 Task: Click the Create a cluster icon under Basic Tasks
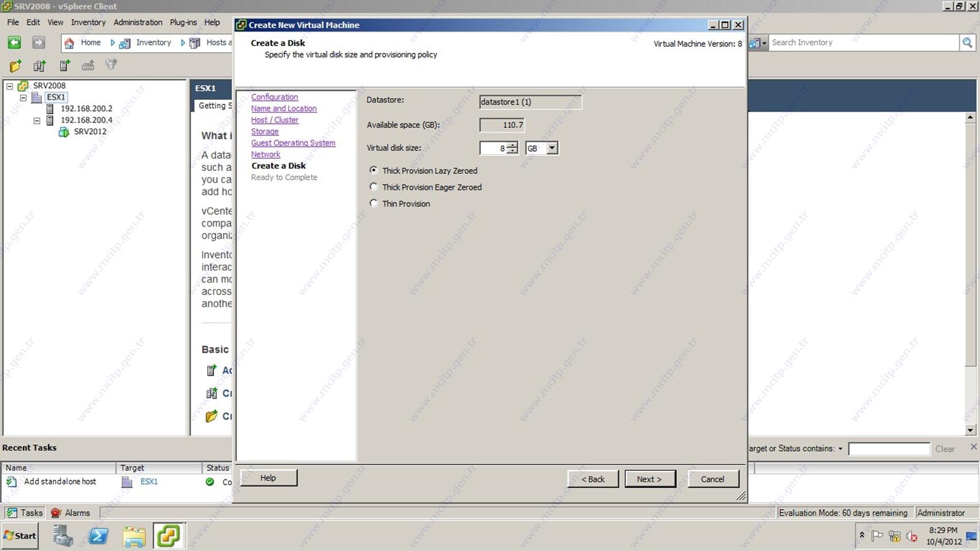(212, 393)
